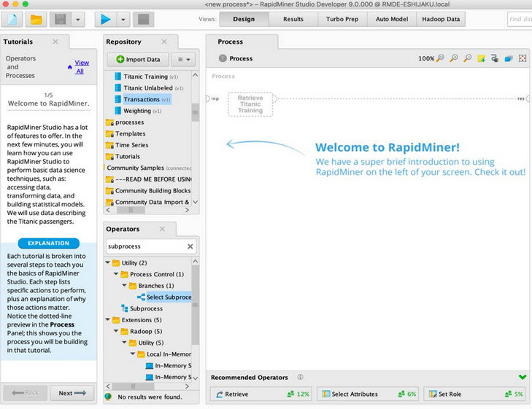Image resolution: width=532 pixels, height=409 pixels.
Task: Open the repository options menu dropdown
Action: pyautogui.click(x=183, y=59)
